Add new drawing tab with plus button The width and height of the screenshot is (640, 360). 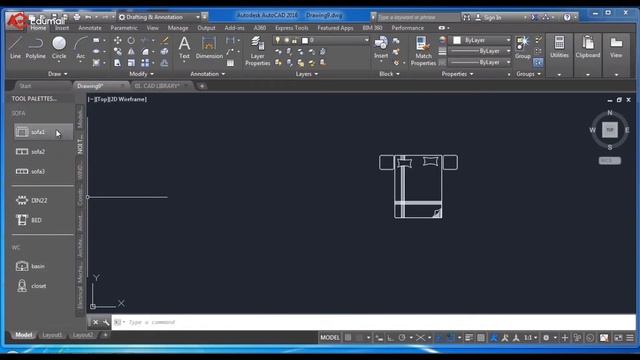point(202,86)
